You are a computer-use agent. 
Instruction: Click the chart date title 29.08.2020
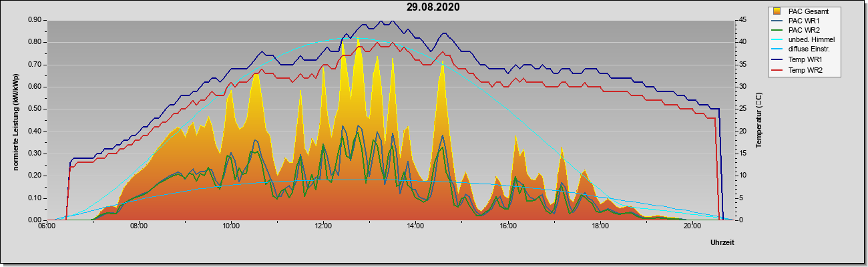(433, 7)
